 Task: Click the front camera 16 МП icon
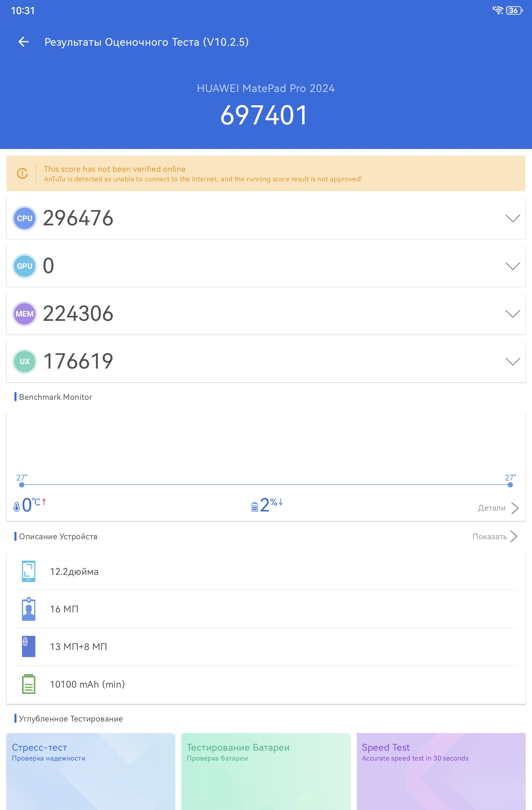click(29, 609)
